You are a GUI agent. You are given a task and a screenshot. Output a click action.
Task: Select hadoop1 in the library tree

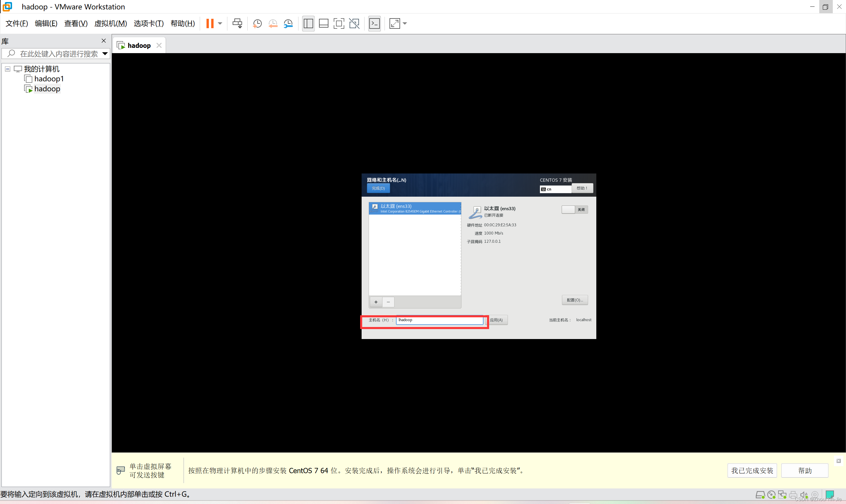[49, 79]
